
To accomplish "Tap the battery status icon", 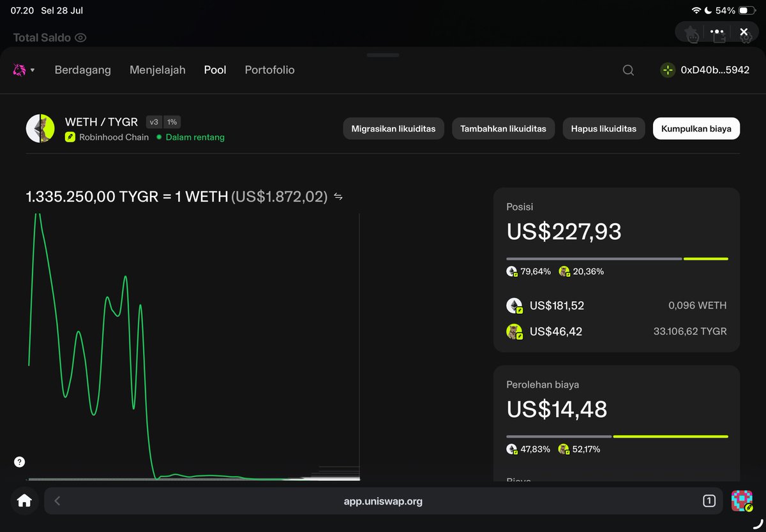I will [747, 11].
